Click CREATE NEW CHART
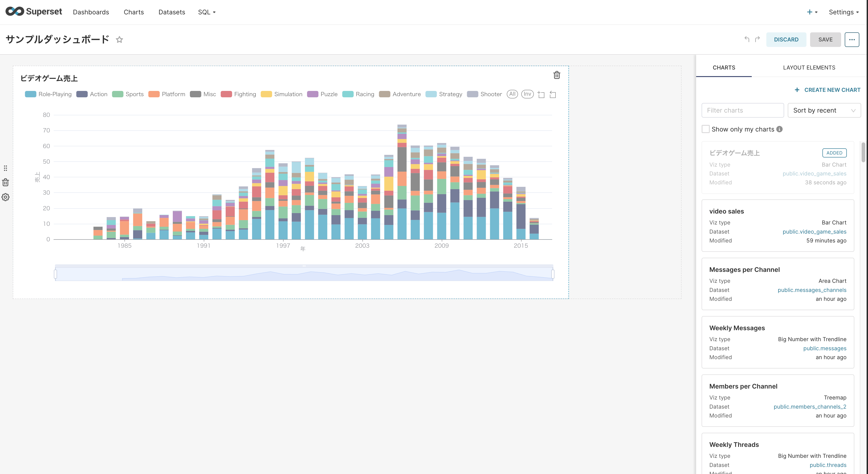The height and width of the screenshot is (474, 868). (x=827, y=90)
